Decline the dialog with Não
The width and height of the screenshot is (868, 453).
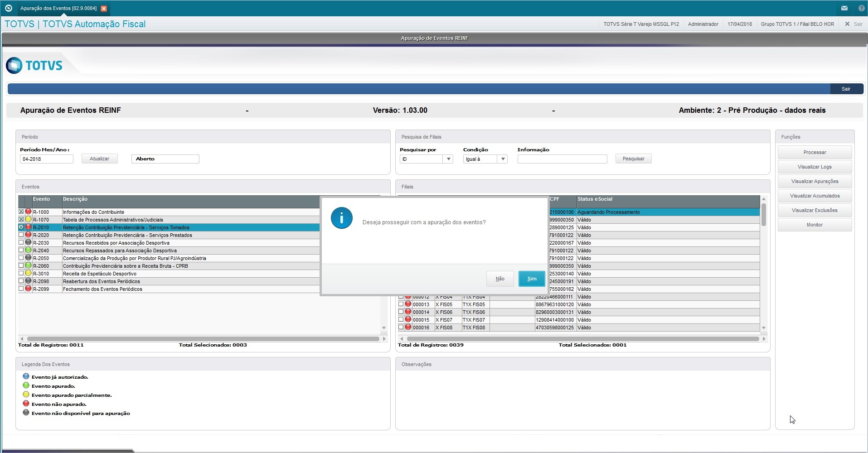tap(500, 279)
